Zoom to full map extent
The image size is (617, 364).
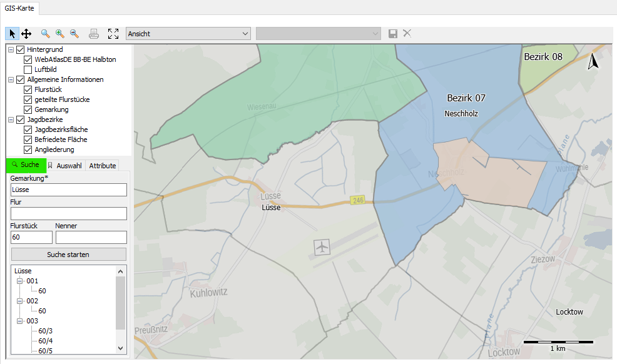tap(113, 34)
